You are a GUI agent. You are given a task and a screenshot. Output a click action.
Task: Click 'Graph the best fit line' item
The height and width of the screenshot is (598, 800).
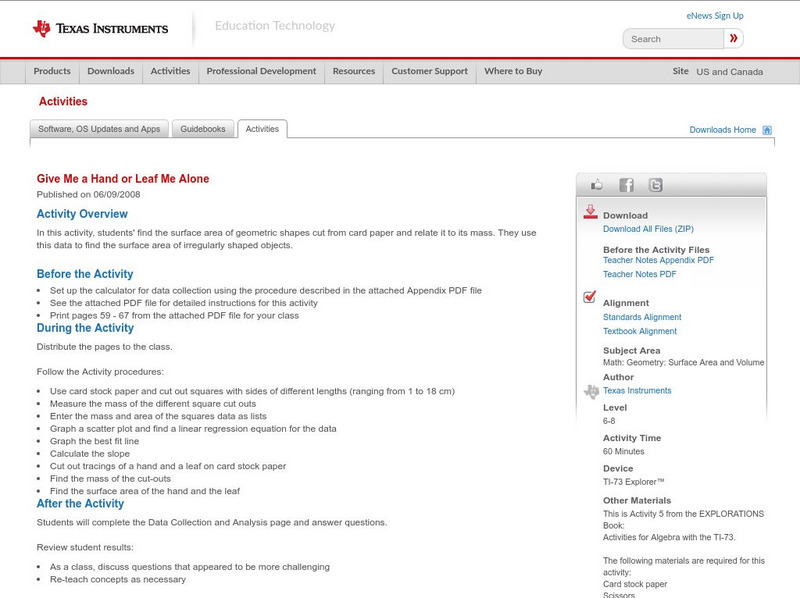coord(94,441)
